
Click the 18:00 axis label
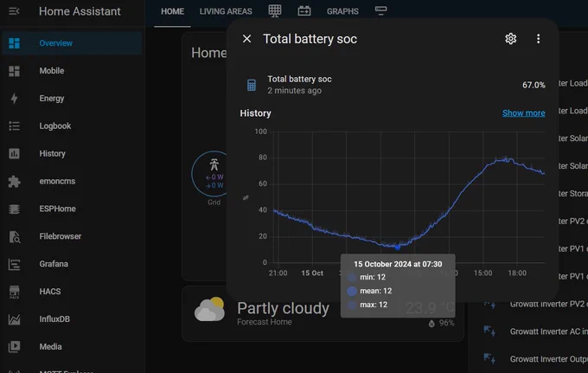[517, 273]
